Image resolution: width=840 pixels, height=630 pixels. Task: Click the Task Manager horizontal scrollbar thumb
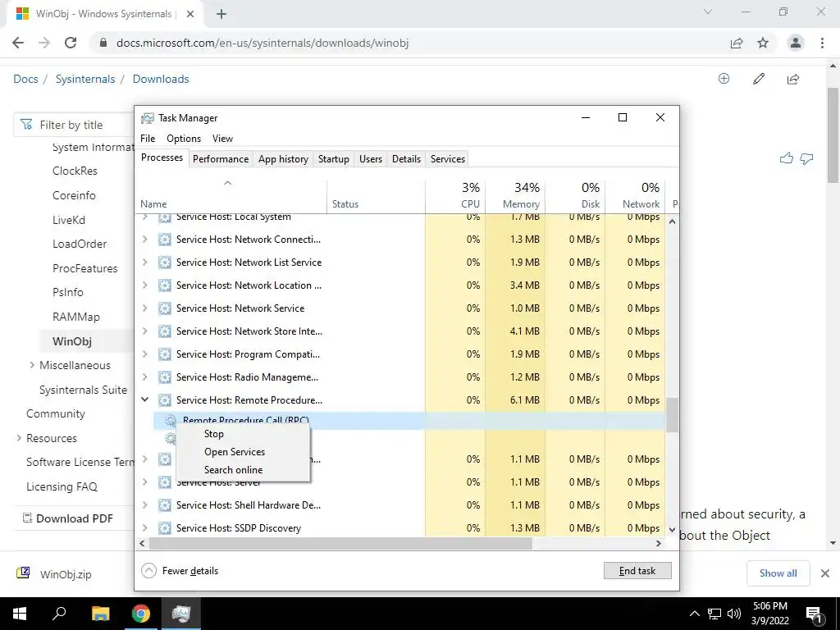(340, 543)
